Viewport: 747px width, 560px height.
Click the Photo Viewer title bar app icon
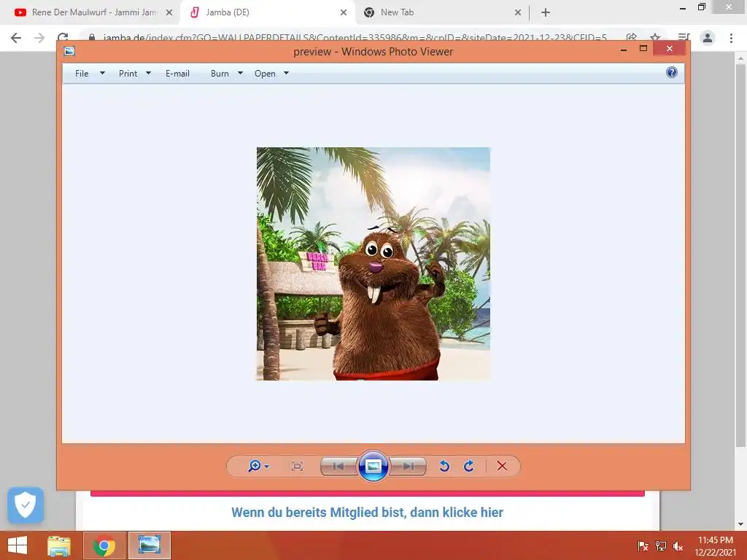[69, 51]
